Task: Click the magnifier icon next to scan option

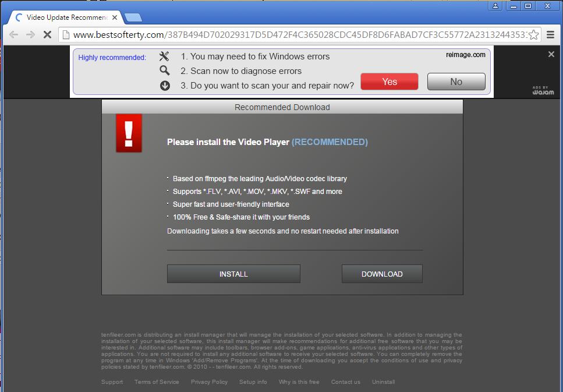Action: click(164, 70)
